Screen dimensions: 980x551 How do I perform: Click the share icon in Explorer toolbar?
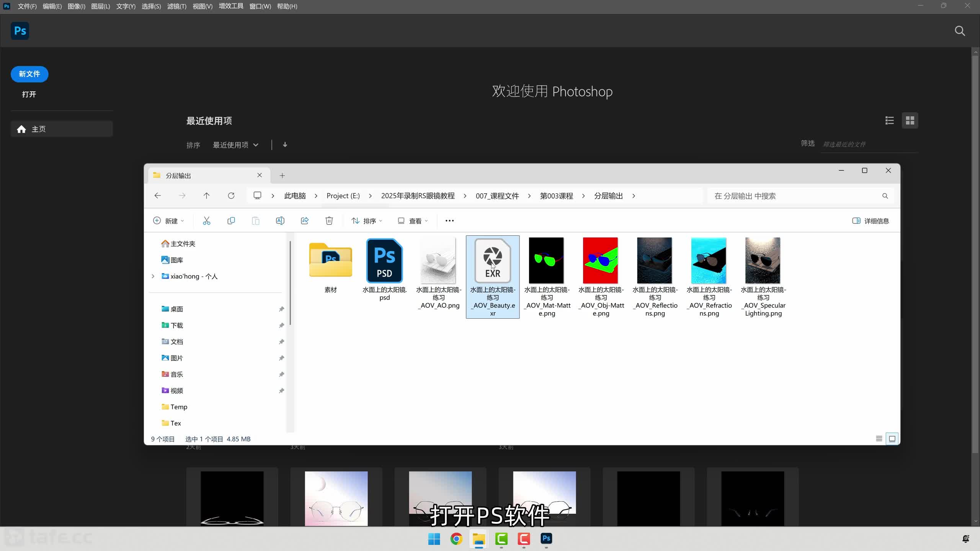[304, 221]
